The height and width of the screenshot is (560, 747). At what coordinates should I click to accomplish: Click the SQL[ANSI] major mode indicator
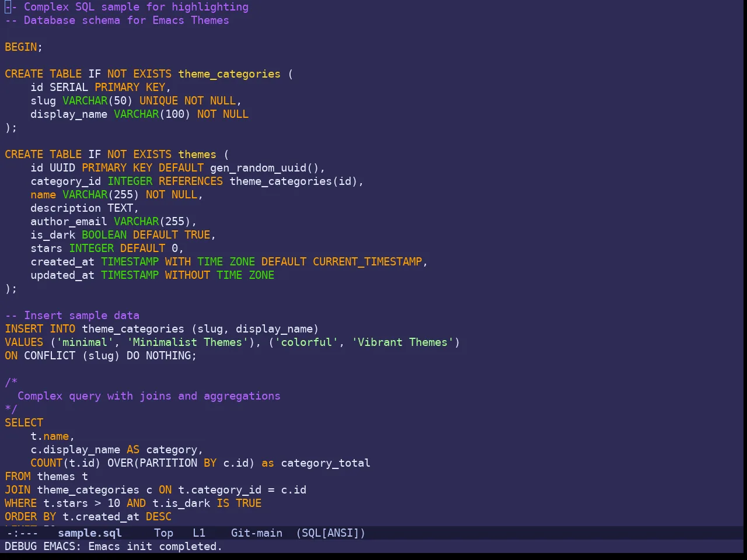click(330, 533)
